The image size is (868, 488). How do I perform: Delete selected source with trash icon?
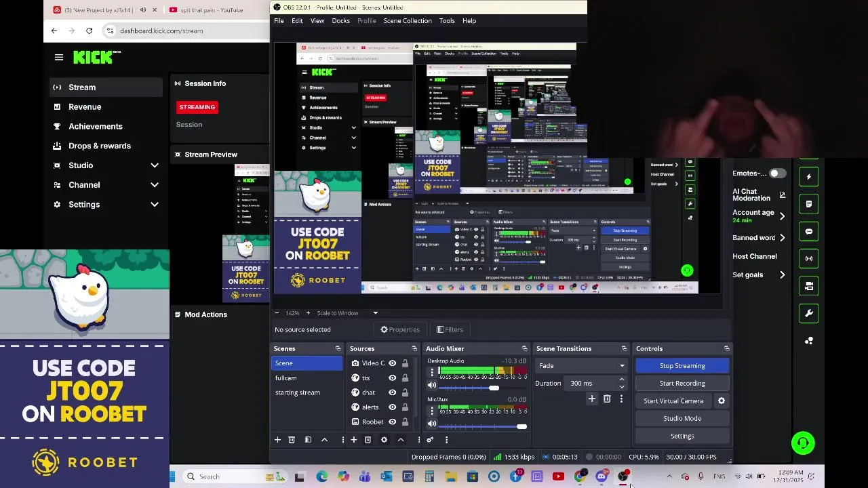click(x=368, y=440)
